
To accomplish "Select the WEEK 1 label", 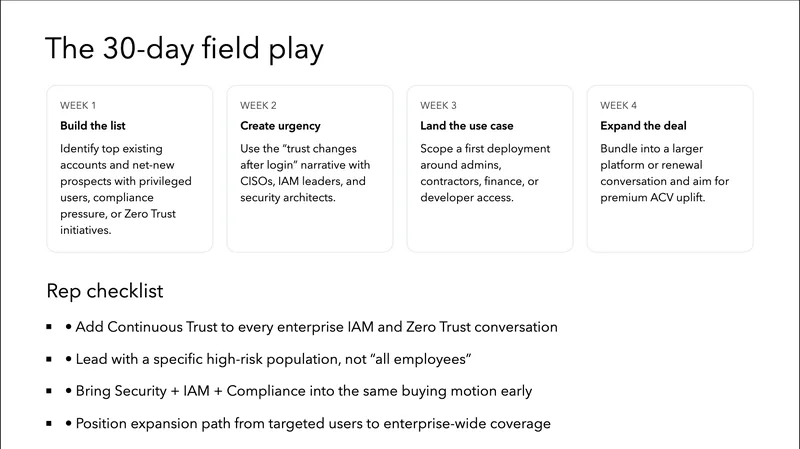I will click(x=79, y=105).
